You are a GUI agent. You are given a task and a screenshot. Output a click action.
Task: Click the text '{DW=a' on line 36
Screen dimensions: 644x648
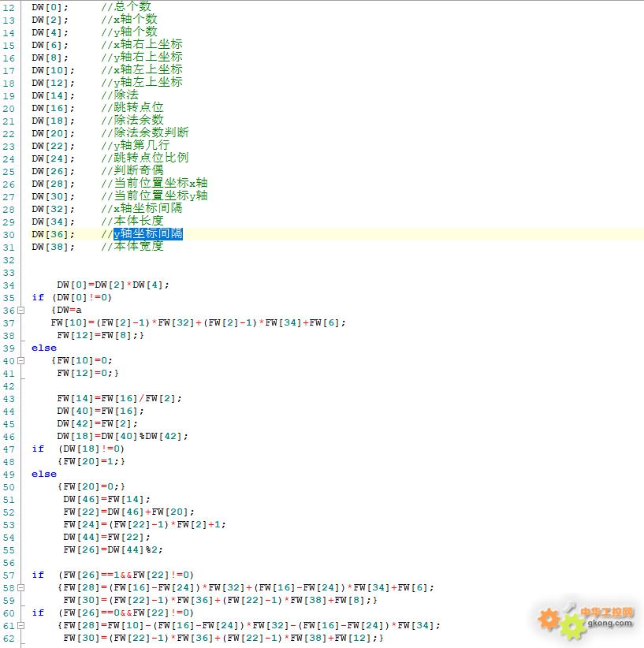66,310
